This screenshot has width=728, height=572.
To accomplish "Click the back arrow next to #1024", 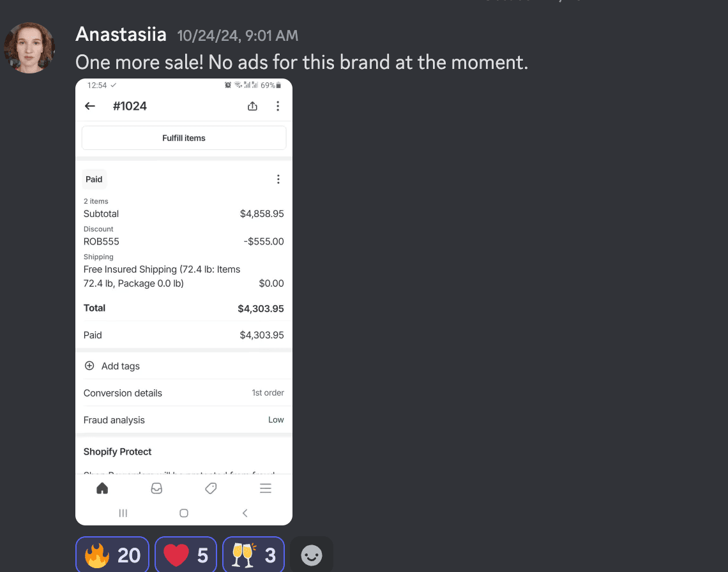I will pos(90,107).
